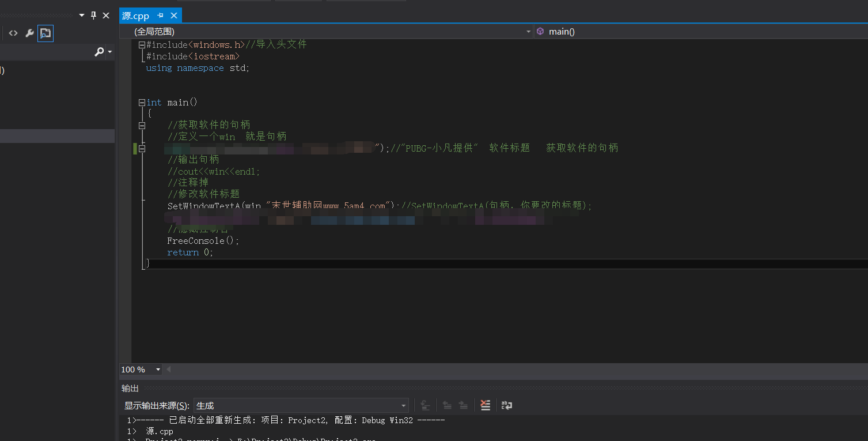Pin the 源.cpp tab

[161, 16]
